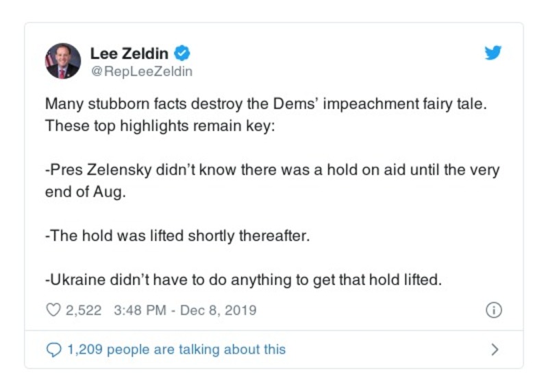The width and height of the screenshot is (548, 392).
Task: Click the Dec 8, 2019 date text
Action: (x=218, y=310)
